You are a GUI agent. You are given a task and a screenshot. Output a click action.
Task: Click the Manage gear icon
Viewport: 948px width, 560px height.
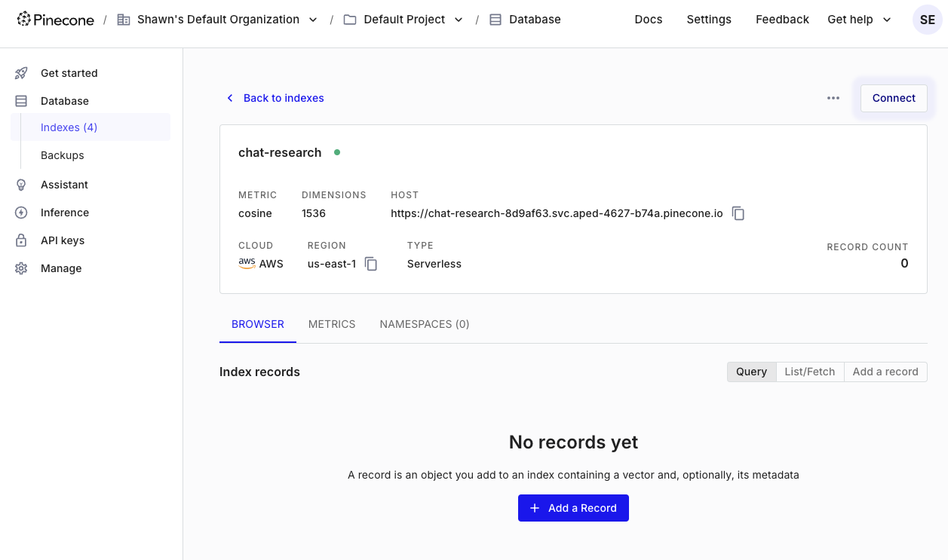[21, 268]
